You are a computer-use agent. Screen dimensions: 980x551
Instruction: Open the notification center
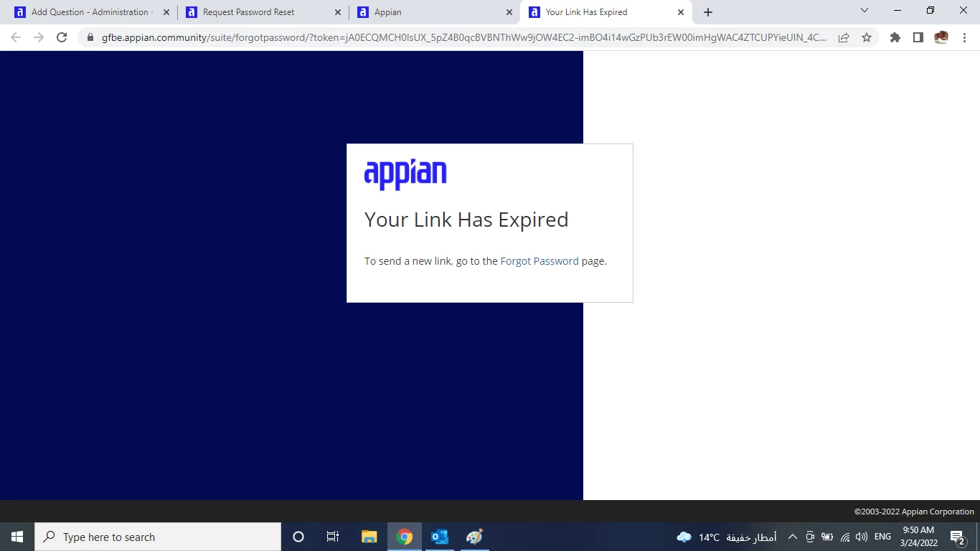(x=958, y=537)
